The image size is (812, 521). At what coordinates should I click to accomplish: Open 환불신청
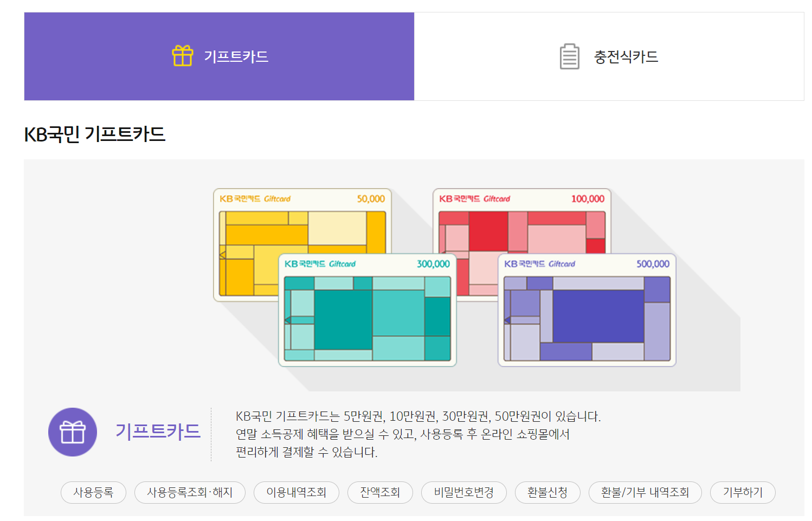pos(547,492)
